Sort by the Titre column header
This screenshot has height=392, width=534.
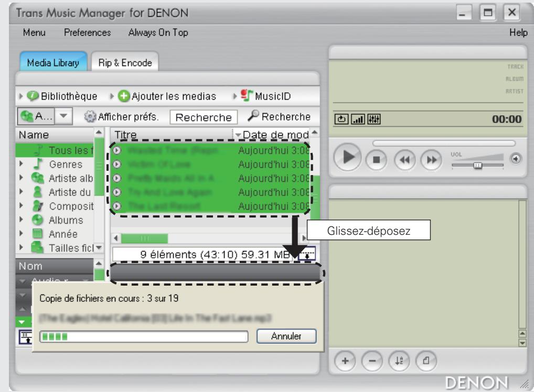point(172,134)
